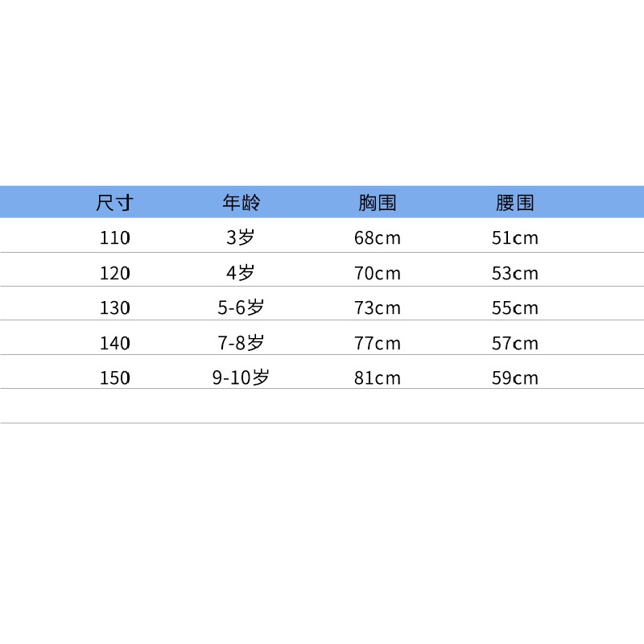Click the 68cm chest value
Image resolution: width=644 pixels, height=644 pixels.
pyautogui.click(x=378, y=237)
